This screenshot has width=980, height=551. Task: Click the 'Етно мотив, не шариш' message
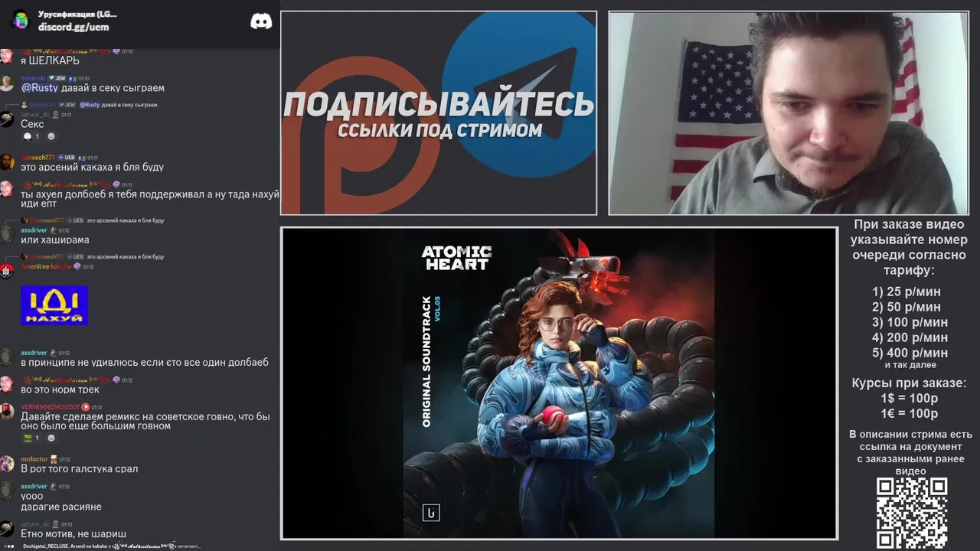(73, 533)
